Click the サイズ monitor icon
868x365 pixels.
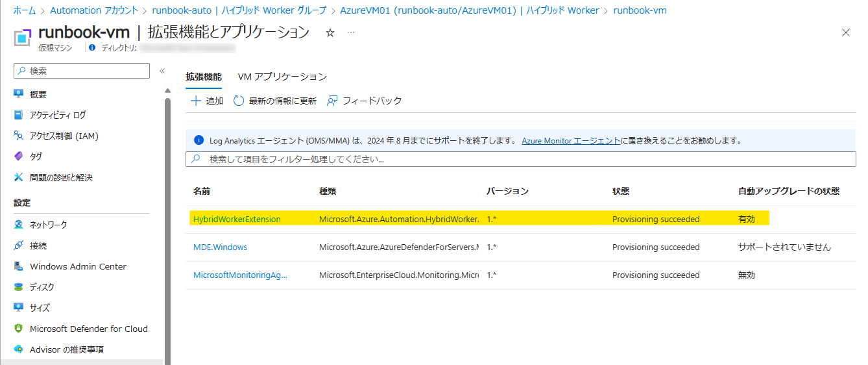coord(19,308)
